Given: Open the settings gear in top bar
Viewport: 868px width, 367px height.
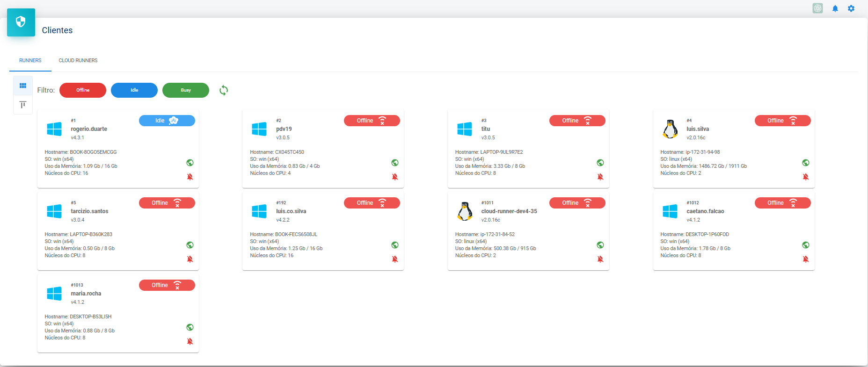Looking at the screenshot, I should tap(851, 8).
